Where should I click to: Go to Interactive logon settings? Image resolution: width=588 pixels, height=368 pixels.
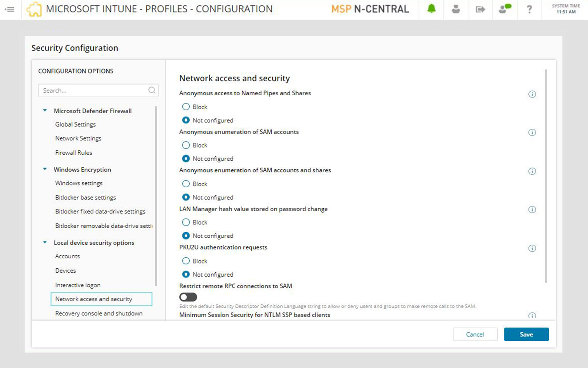(78, 285)
